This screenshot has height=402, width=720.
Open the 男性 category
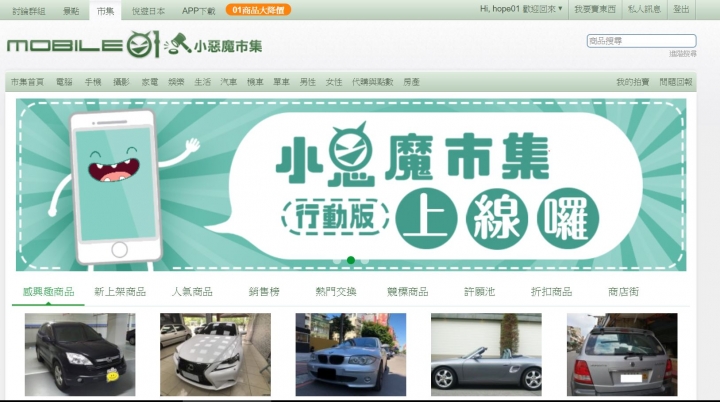pos(308,82)
